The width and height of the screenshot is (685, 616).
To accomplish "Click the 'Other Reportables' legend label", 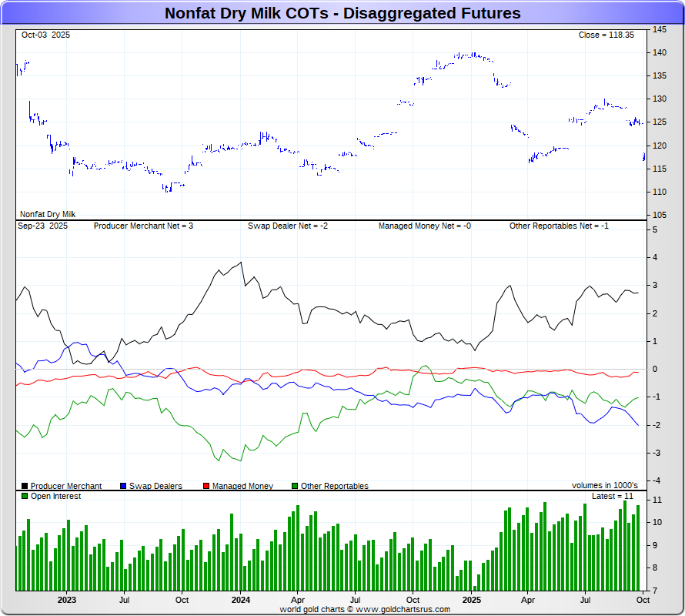I will coord(335,486).
